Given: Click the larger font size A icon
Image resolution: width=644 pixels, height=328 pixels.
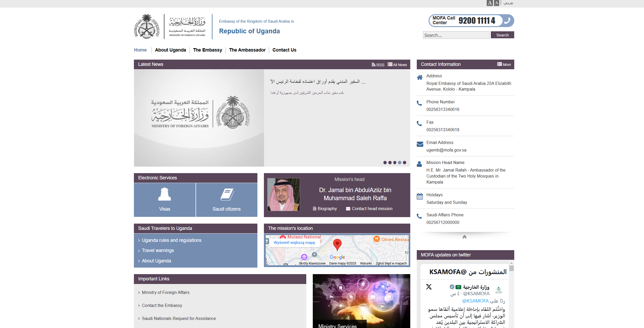Looking at the screenshot, I should tap(490, 3).
